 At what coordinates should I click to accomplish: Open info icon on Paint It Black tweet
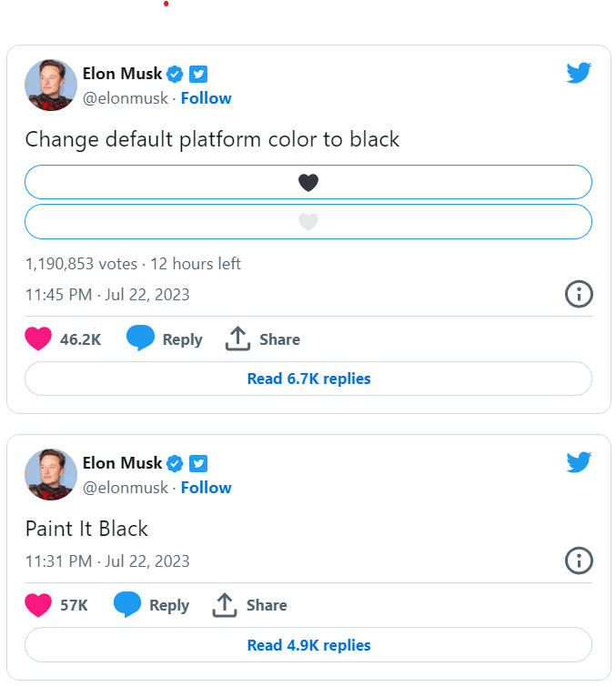[579, 561]
